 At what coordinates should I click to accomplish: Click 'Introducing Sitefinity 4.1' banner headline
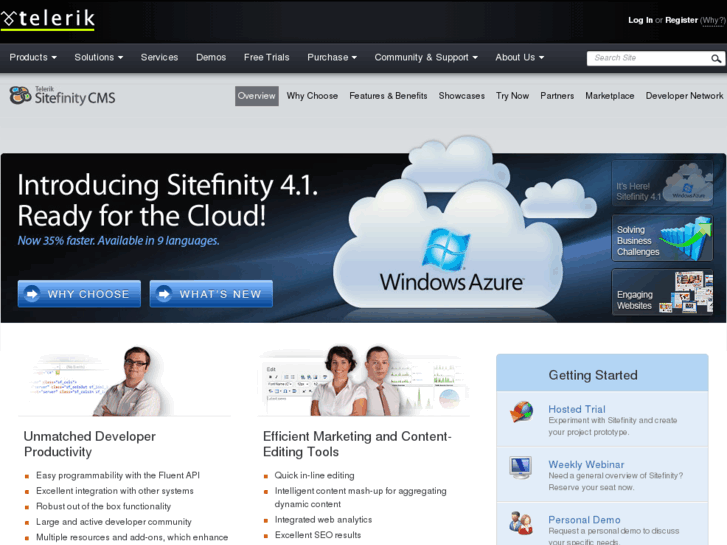pyautogui.click(x=168, y=185)
